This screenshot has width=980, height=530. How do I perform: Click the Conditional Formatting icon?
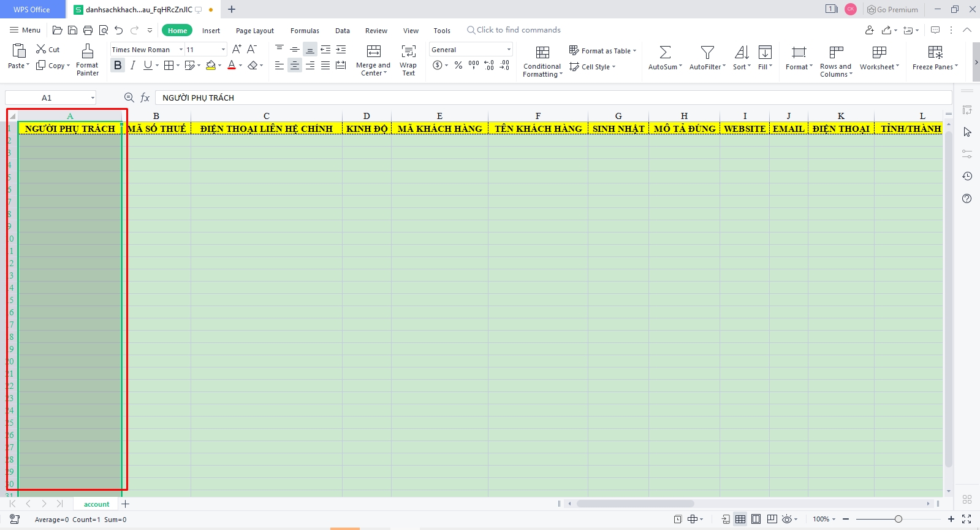[x=542, y=52]
